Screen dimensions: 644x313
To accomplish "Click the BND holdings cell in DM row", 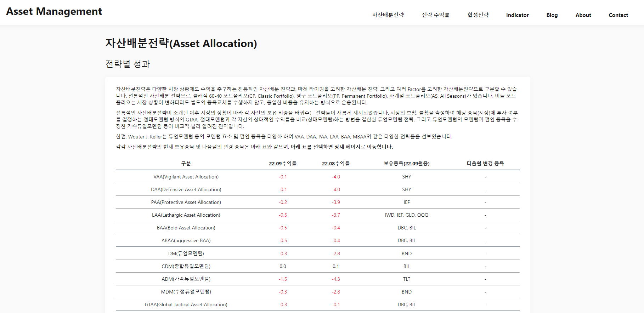I will 407,254.
